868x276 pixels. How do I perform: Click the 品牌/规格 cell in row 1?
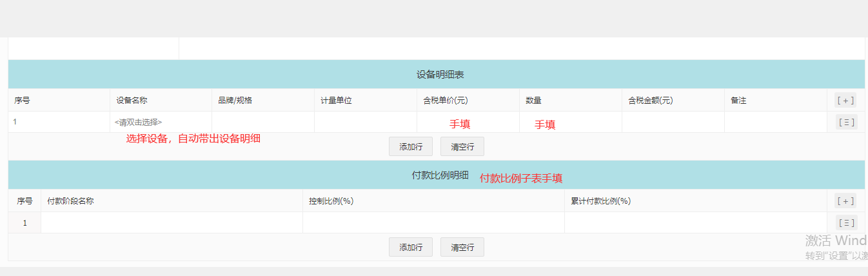(x=263, y=122)
